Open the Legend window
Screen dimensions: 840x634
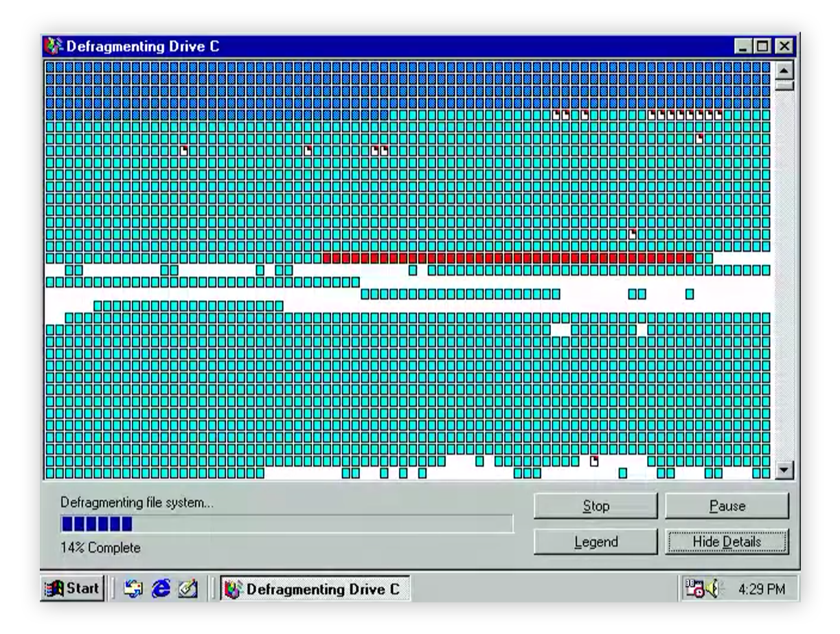[595, 541]
